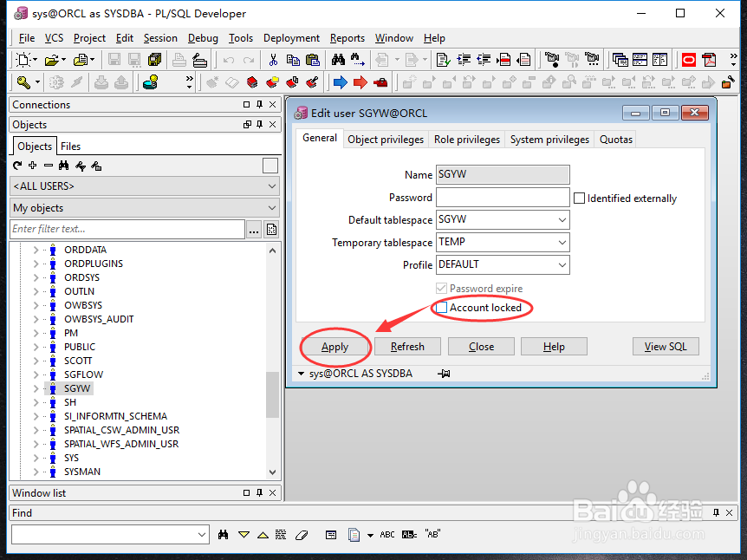Viewport: 747px width, 560px height.
Task: Click the scissors Cut icon
Action: [x=273, y=60]
